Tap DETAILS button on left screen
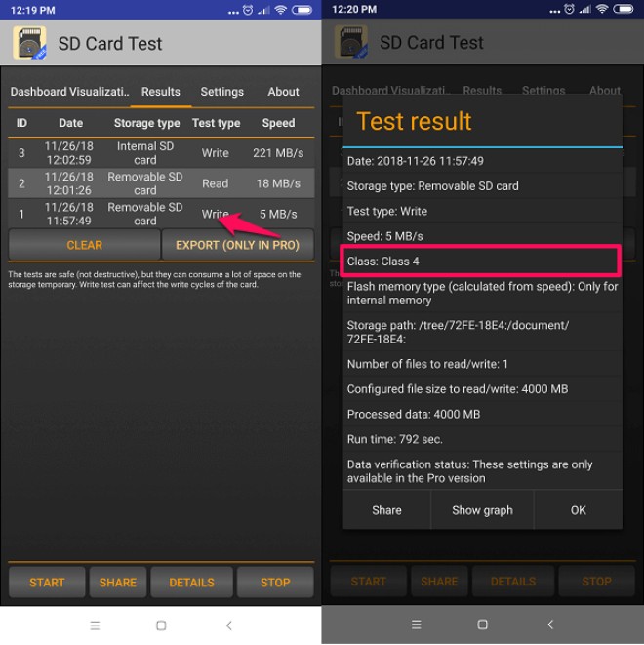 [191, 583]
